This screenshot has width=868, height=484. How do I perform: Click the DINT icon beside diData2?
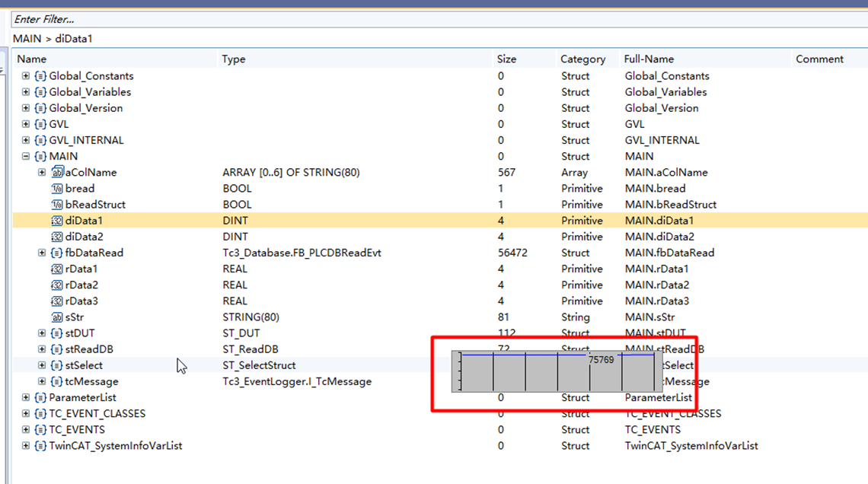pos(57,236)
